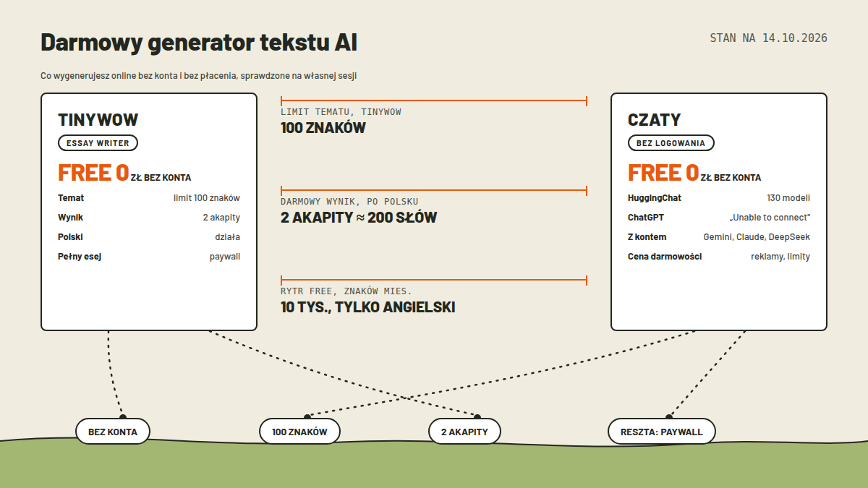Viewport: 868px width, 488px height.
Task: Click the label DARMOWY WYNIK, PO POLSKU
Action: click(x=349, y=202)
